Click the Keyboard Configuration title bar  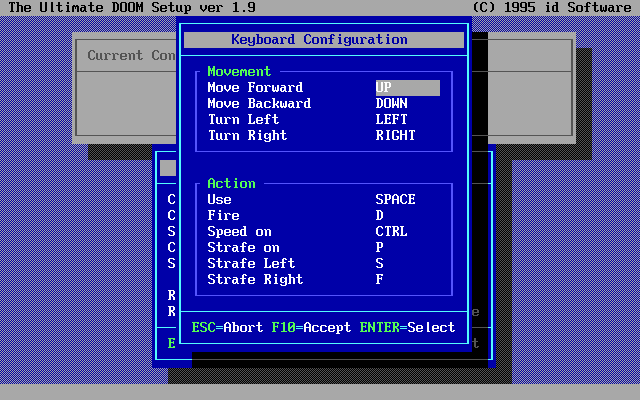(x=324, y=40)
